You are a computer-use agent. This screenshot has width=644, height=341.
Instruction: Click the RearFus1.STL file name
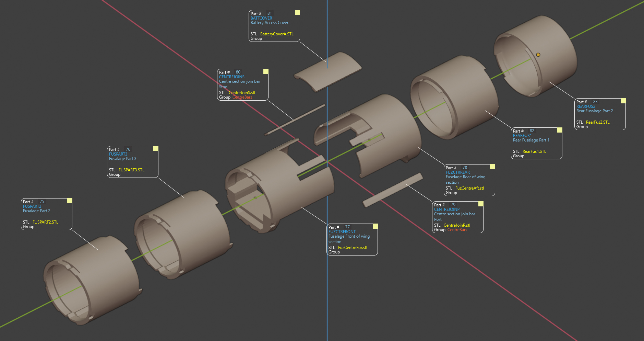coord(534,151)
